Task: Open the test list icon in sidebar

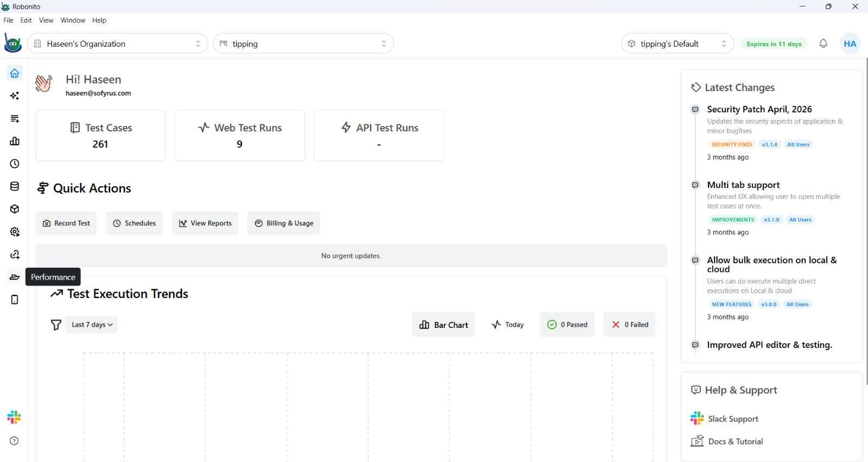Action: click(x=15, y=119)
